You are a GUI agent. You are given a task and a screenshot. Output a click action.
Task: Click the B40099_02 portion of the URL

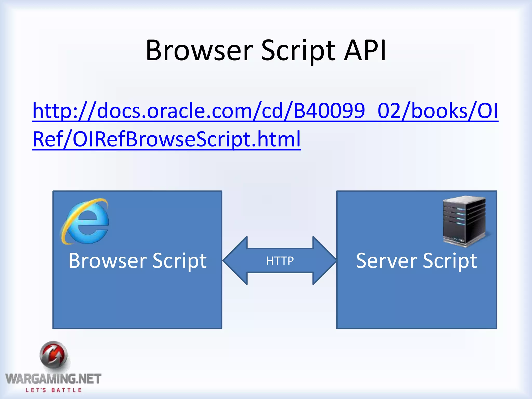tap(347, 111)
